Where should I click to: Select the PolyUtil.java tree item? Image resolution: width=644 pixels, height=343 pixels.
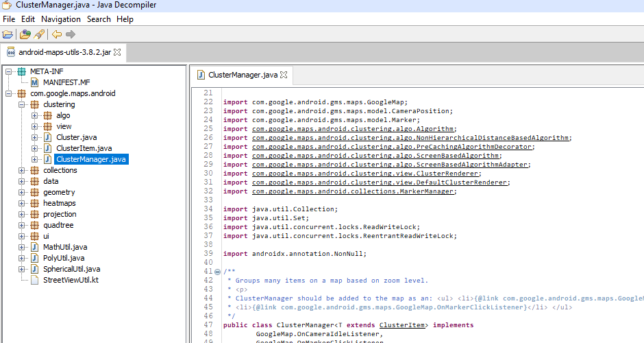[64, 258]
